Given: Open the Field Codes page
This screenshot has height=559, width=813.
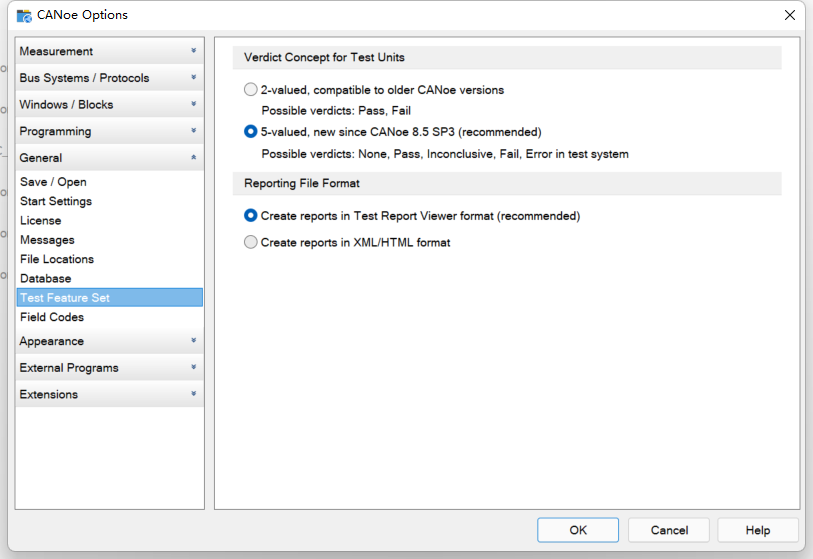Looking at the screenshot, I should (x=52, y=317).
